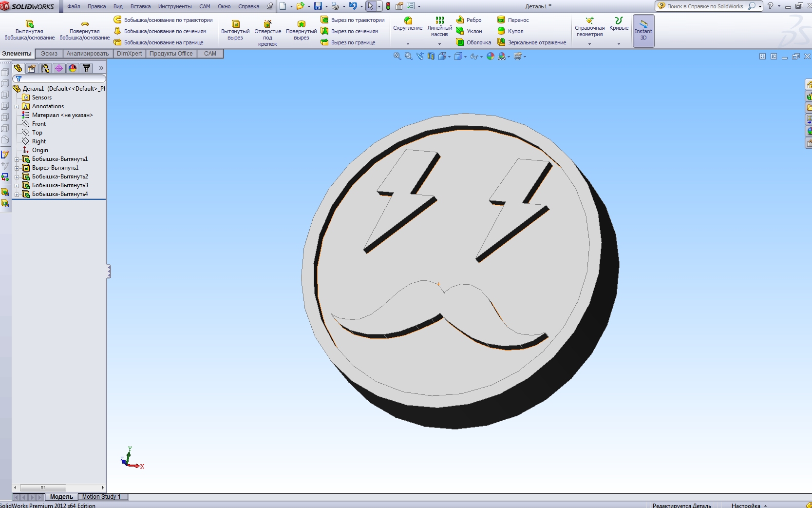Open the Curves tool (Кривые)
Viewport: 812px width, 508px height.
(x=619, y=24)
